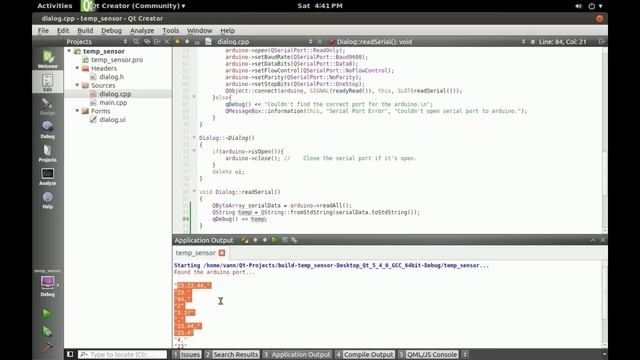Click the Go Forward navigation arrow in editor toolbar

(187, 42)
